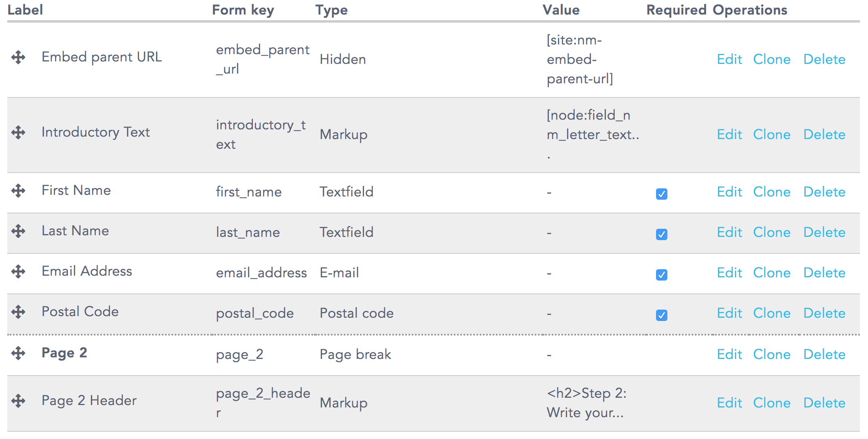868x439 pixels.
Task: Uncheck Required for First Name
Action: [661, 194]
